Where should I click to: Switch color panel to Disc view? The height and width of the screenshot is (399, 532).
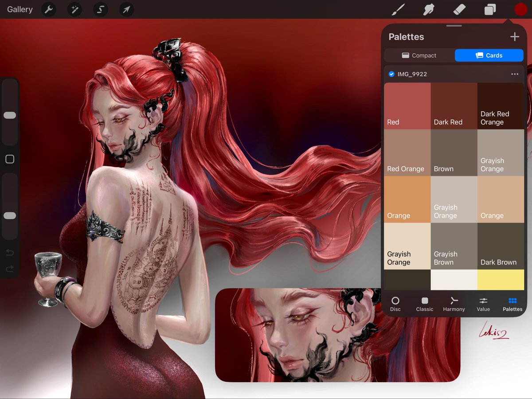[395, 304]
